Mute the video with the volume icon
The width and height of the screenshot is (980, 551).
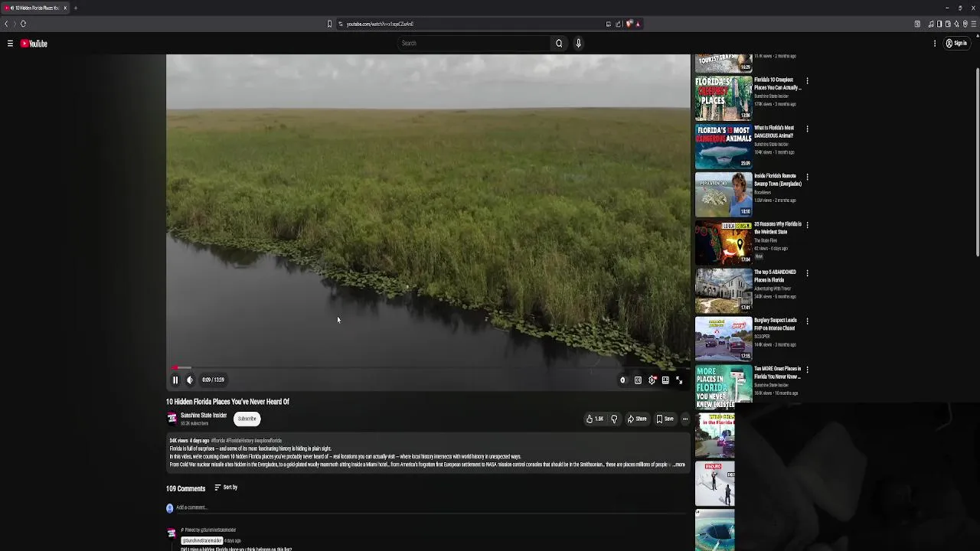[190, 380]
